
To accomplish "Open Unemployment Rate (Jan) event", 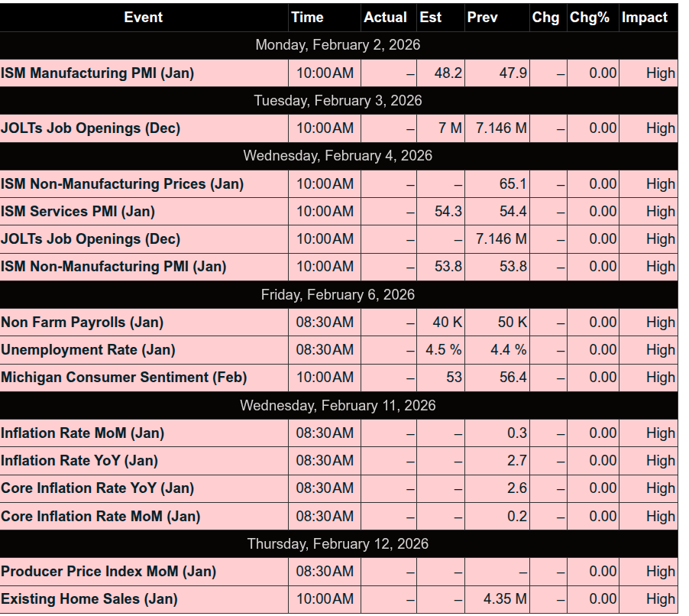I will (x=89, y=350).
